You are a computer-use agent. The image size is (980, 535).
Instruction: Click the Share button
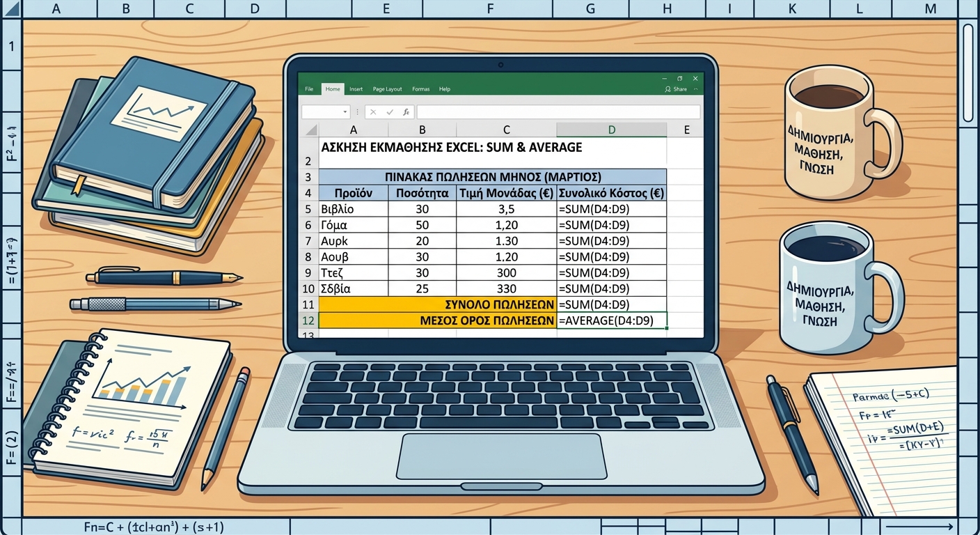(x=676, y=89)
